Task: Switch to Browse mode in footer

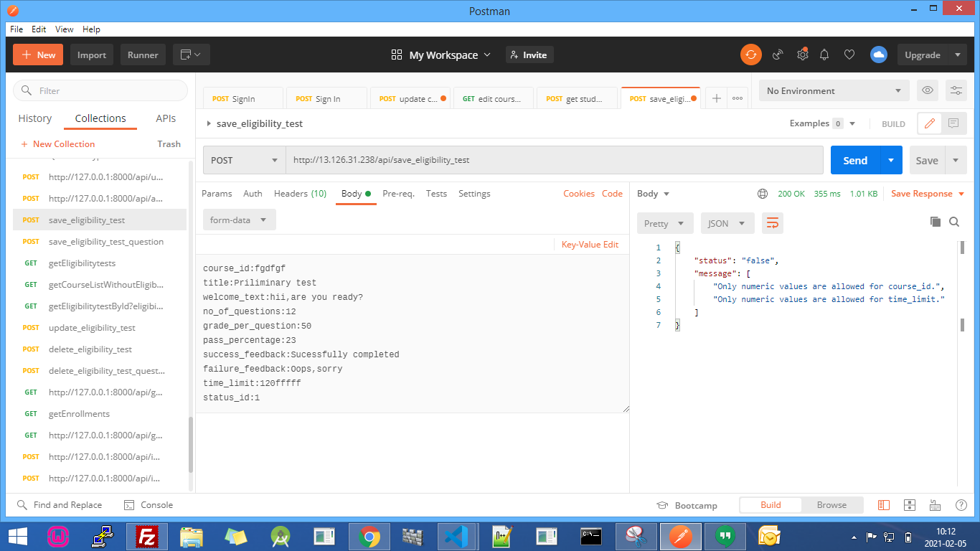Action: coord(831,505)
